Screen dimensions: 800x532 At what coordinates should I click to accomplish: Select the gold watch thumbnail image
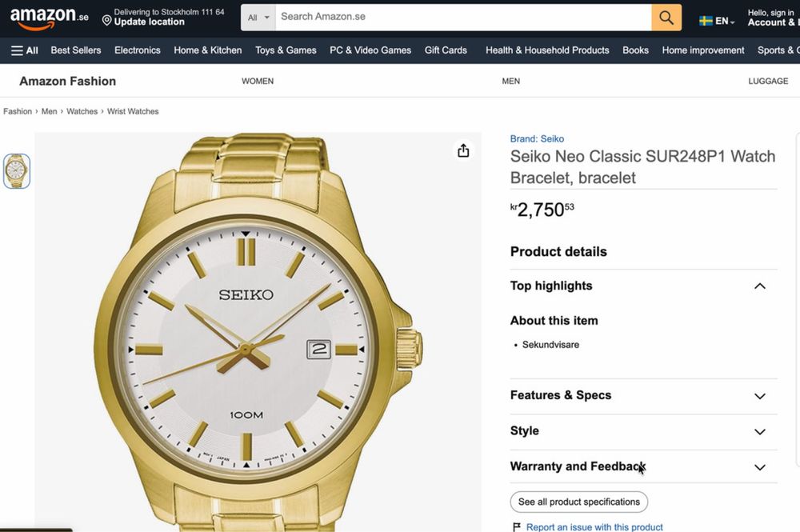(x=17, y=171)
